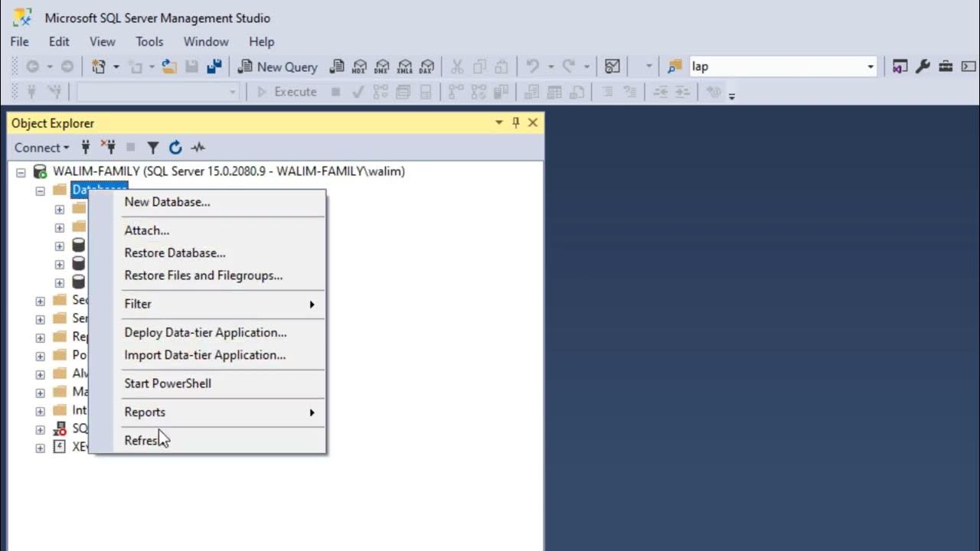The width and height of the screenshot is (980, 551).
Task: Open the Command Window icon
Action: 969,67
